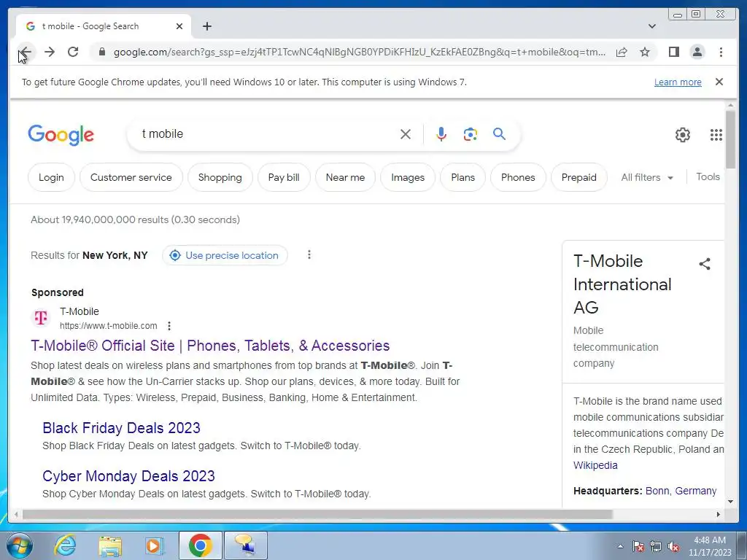747x560 pixels.
Task: Open the Chrome profile avatar
Action: [x=697, y=52]
